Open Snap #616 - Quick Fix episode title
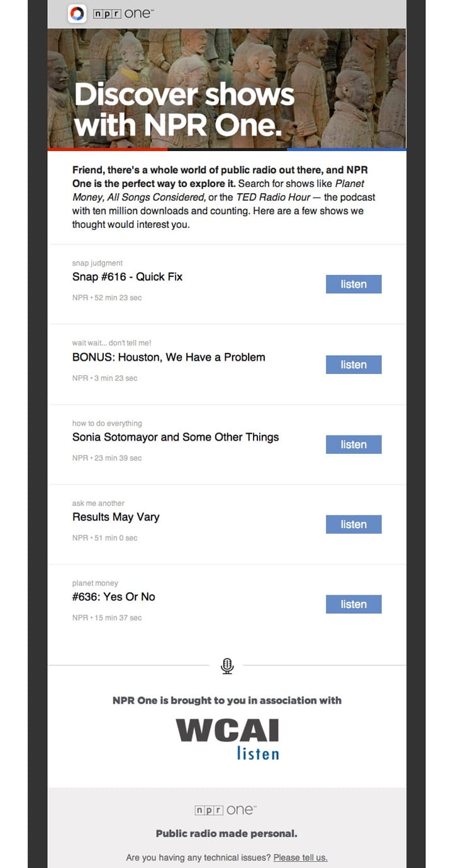Viewport: 453px width, 868px height. click(127, 277)
